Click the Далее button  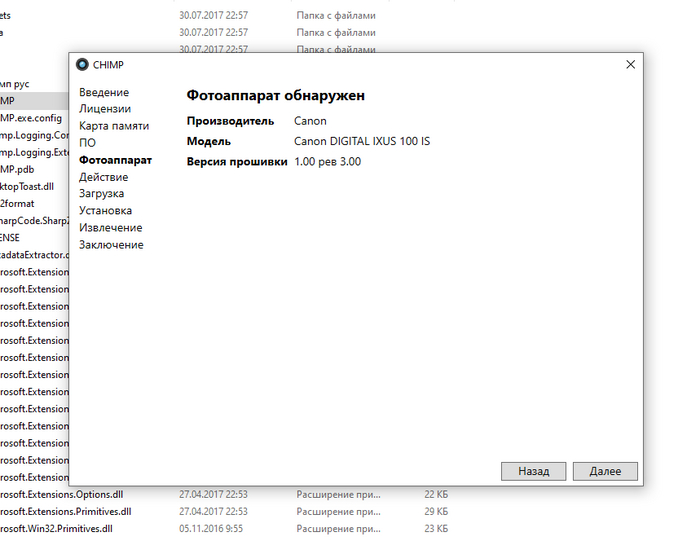click(605, 471)
